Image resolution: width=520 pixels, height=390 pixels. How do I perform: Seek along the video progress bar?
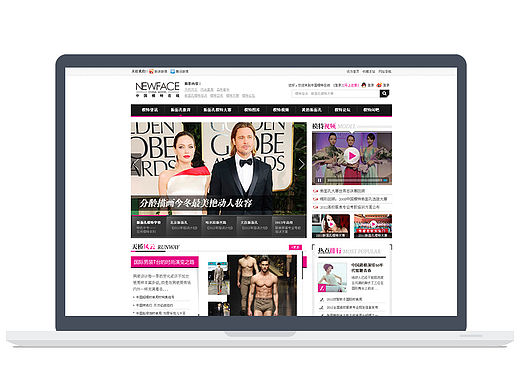coord(354,180)
